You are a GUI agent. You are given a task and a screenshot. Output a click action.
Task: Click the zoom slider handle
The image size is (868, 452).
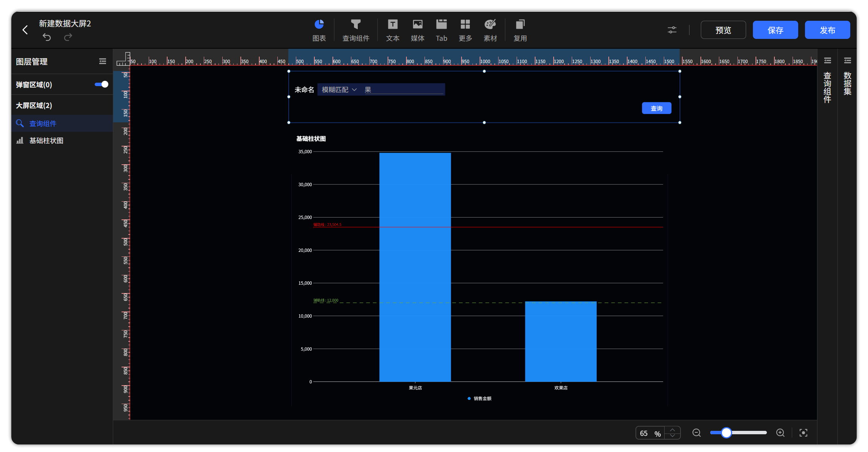[726, 433]
